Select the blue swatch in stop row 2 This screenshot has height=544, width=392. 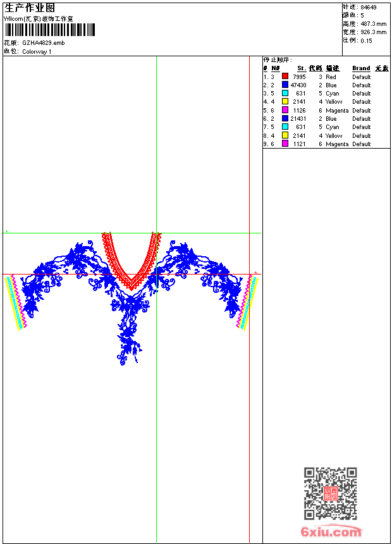point(285,85)
